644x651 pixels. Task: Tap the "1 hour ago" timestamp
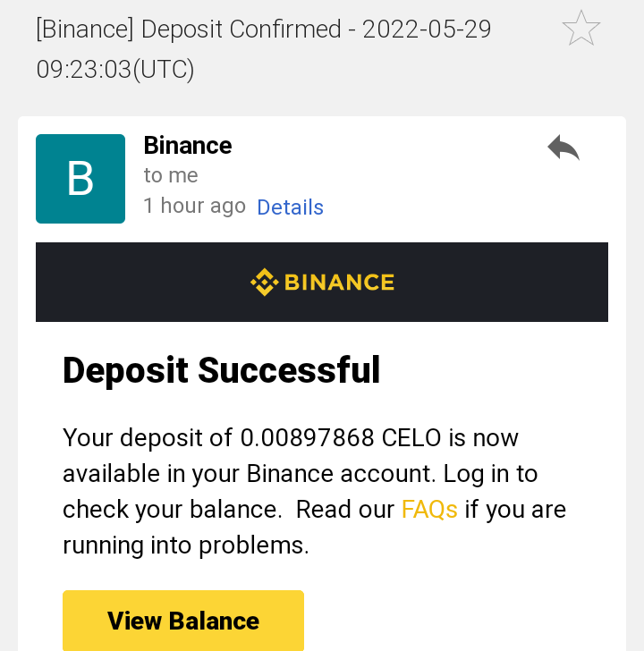[194, 207]
